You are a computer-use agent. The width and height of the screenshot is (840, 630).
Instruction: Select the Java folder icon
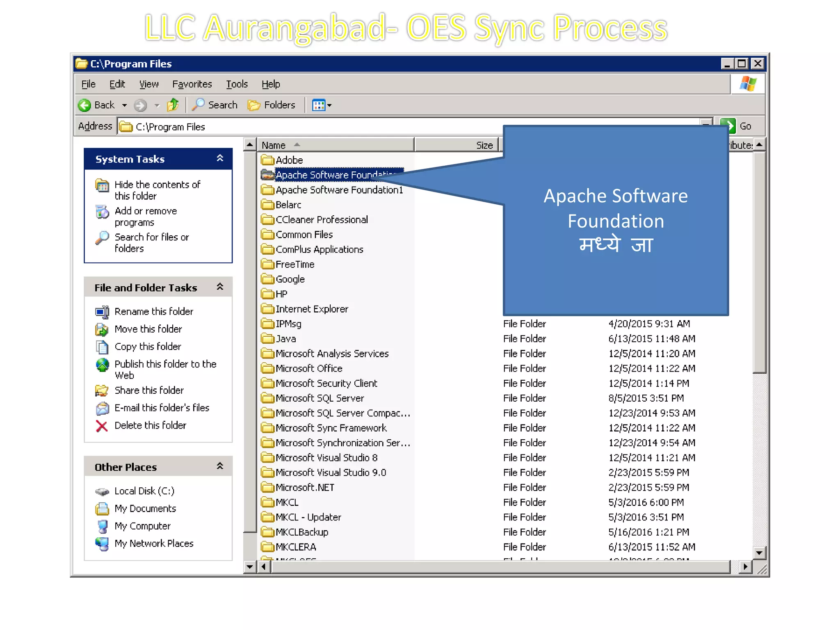tap(267, 339)
